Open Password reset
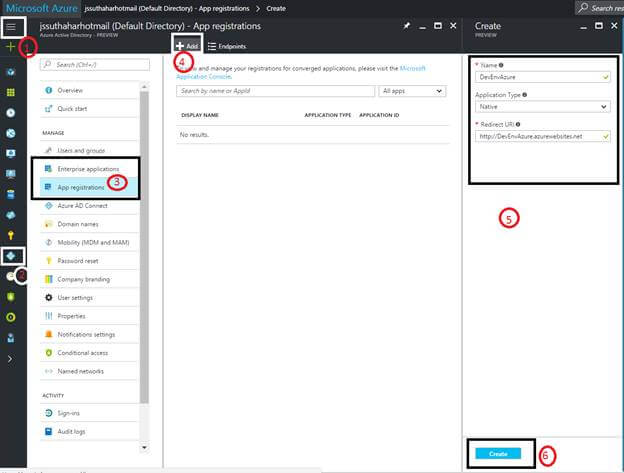The height and width of the screenshot is (473, 624). [x=89, y=261]
